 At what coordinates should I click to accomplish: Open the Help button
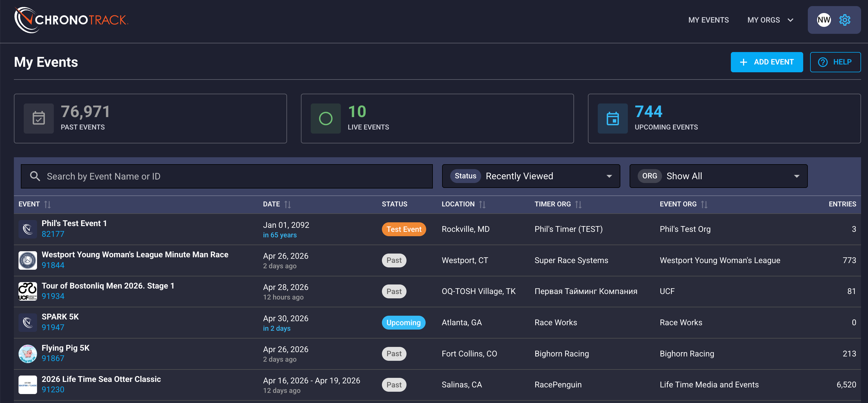(835, 62)
